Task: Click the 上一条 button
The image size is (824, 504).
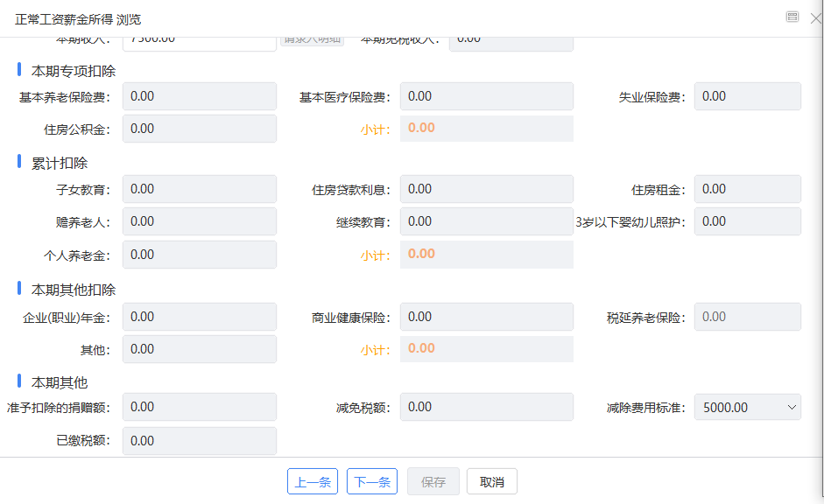Action: 313,482
